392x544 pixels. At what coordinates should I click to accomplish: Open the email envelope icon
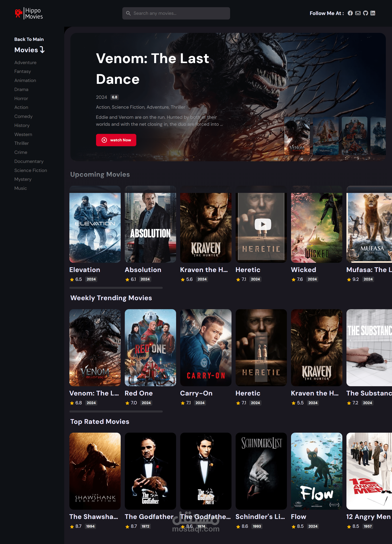click(358, 13)
